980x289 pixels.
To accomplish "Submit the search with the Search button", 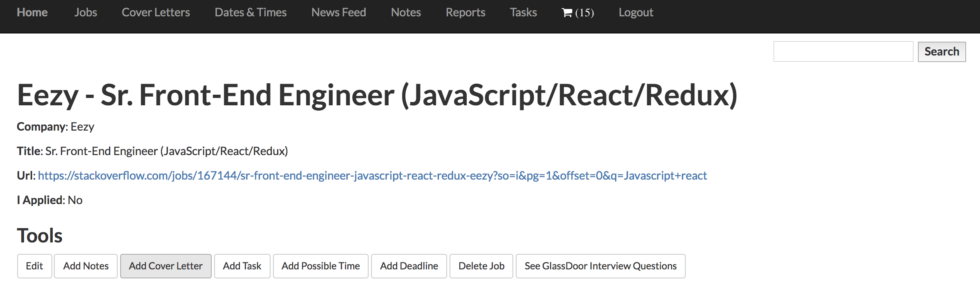I will [x=942, y=52].
